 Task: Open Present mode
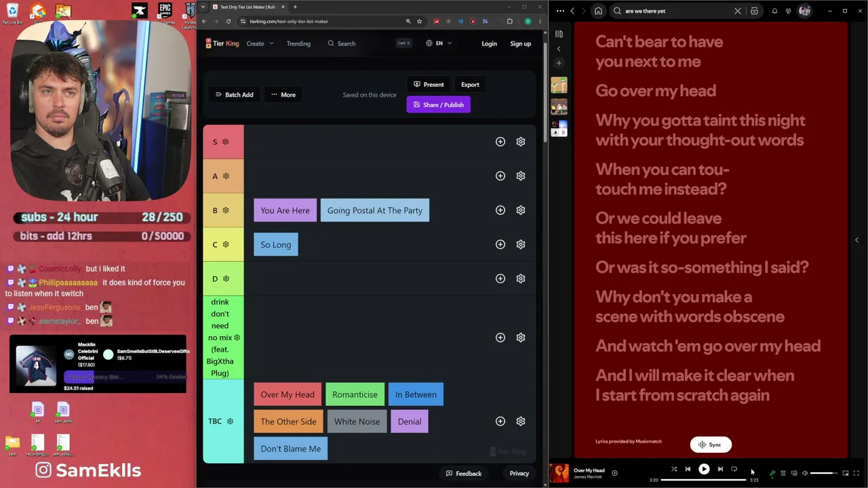coord(429,85)
